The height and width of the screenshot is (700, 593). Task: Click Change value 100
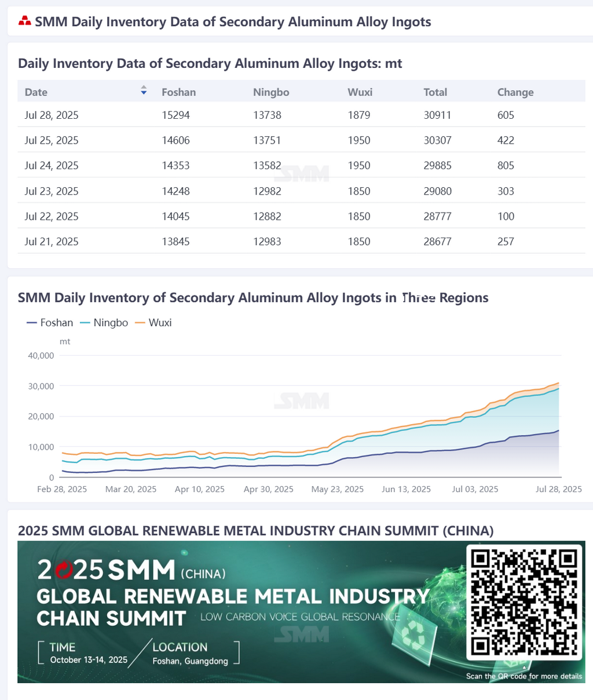coord(506,216)
